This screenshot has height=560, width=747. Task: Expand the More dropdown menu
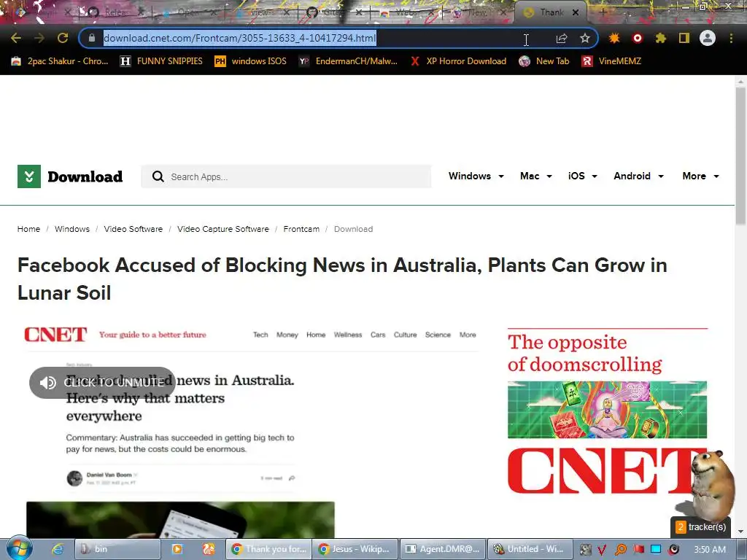click(x=700, y=176)
